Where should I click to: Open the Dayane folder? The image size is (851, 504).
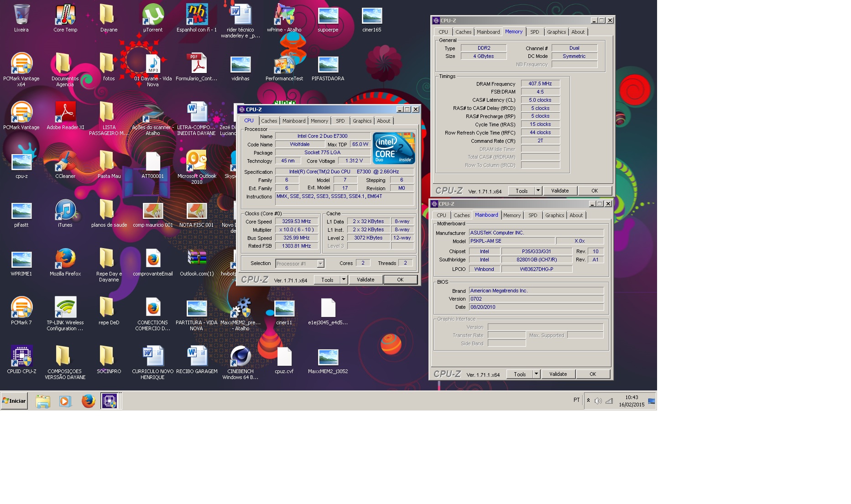(109, 18)
